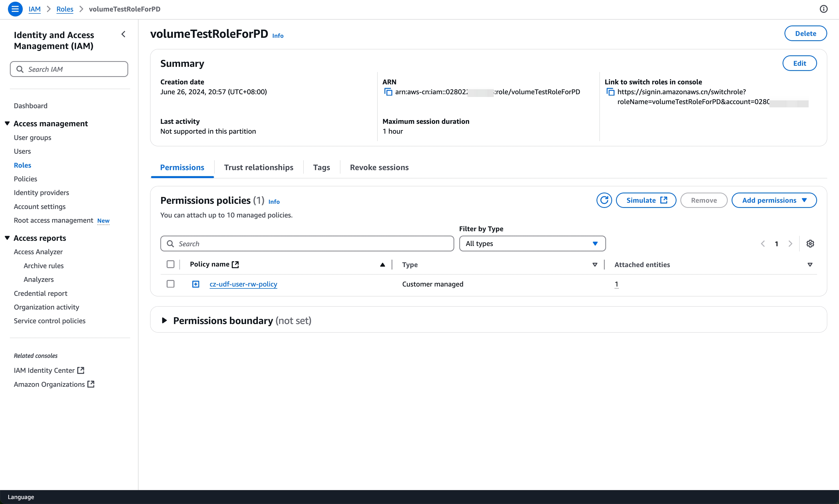Open the hamburger navigation menu icon

tap(15, 9)
